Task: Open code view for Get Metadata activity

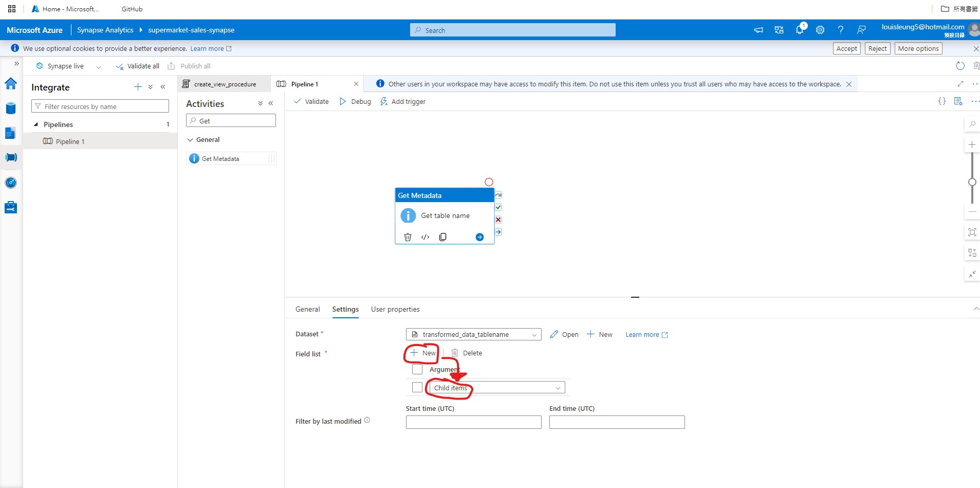Action: pyautogui.click(x=425, y=237)
